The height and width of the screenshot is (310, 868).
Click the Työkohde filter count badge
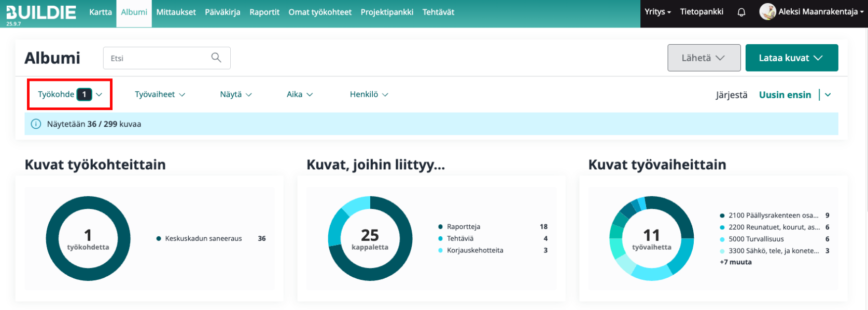point(84,95)
